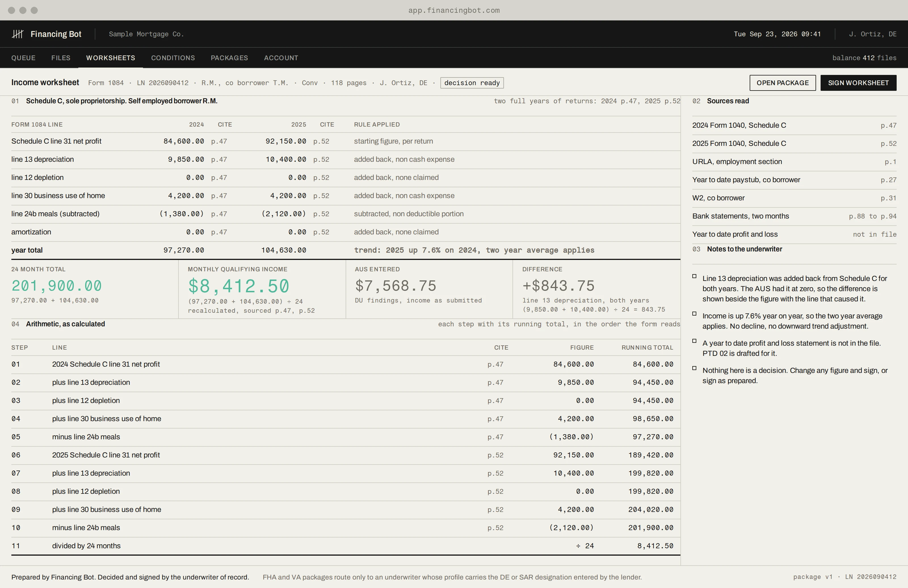
Task: Click the trend two year average applies text
Action: click(x=474, y=250)
